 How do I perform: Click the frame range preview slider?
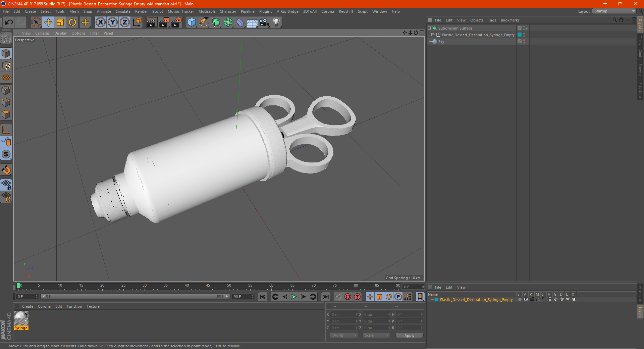point(135,296)
